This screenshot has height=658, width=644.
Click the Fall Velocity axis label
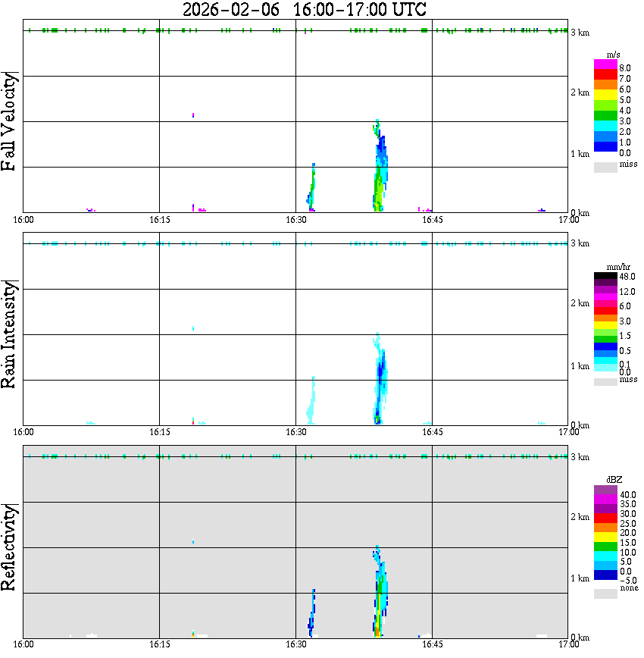[x=9, y=121]
